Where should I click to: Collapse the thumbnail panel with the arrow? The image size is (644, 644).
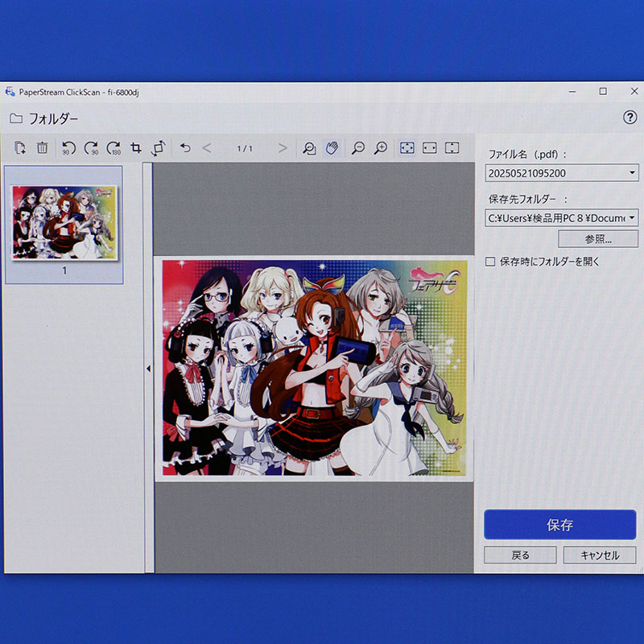148,369
